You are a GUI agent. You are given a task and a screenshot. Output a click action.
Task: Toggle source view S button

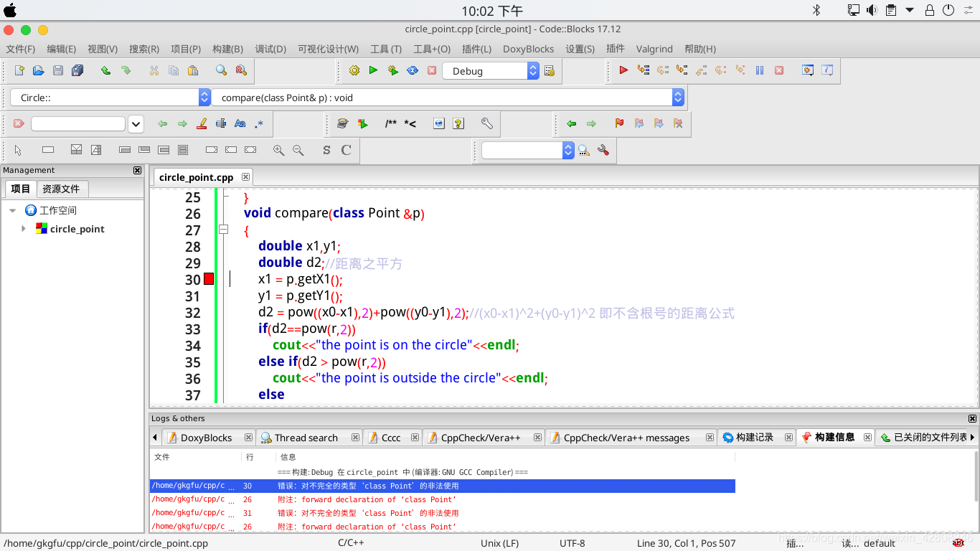[x=326, y=150]
